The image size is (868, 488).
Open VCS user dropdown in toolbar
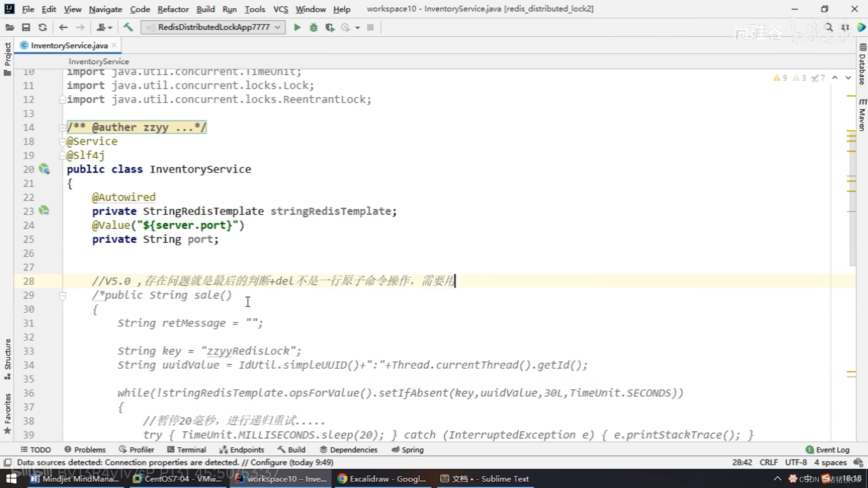(104, 28)
